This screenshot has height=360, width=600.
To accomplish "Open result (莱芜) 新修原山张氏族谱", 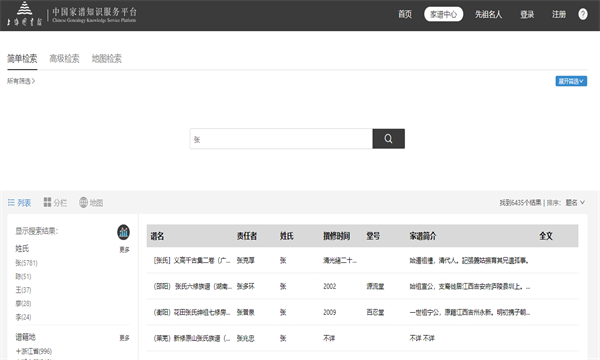I will pos(192,339).
